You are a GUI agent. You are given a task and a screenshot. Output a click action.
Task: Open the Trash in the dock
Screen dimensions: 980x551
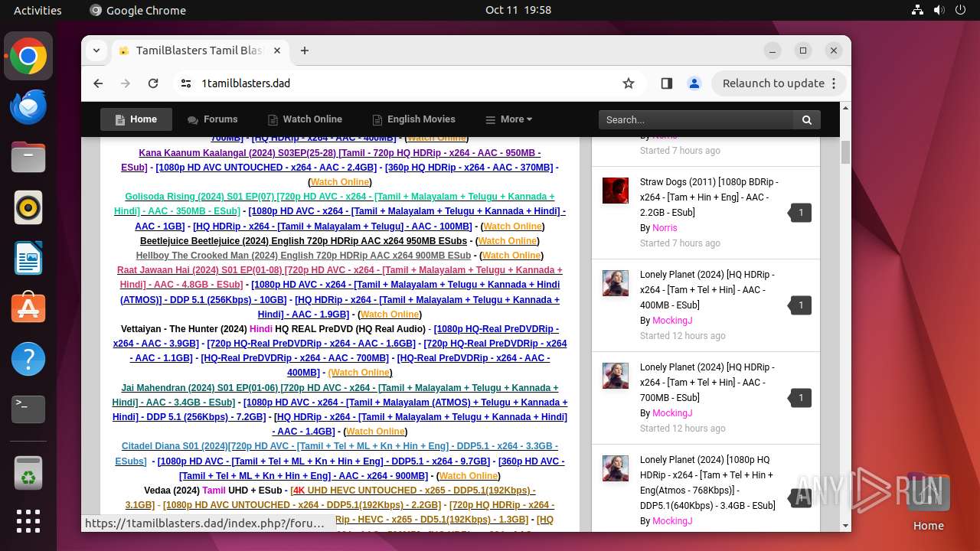point(28,472)
